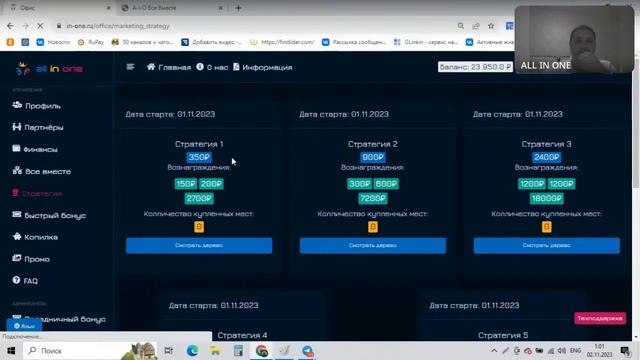Toggle the hamburger menu icon
The image size is (640, 360).
131,67
